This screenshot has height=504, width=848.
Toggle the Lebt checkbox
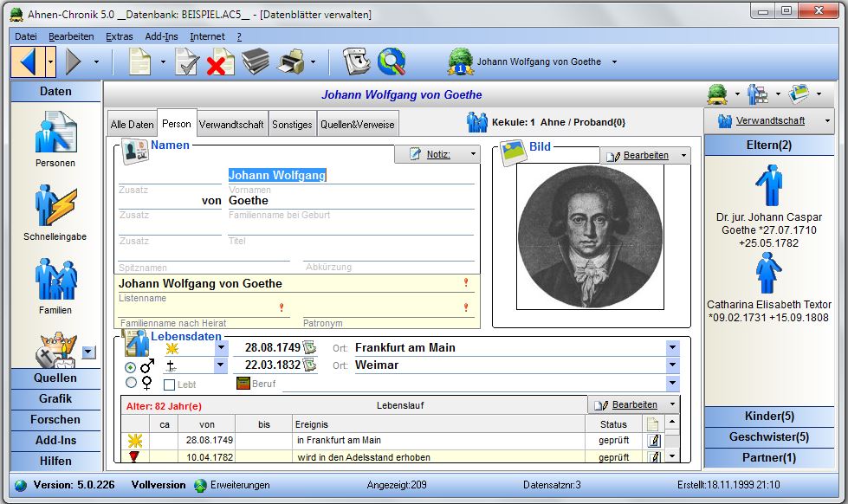(169, 384)
